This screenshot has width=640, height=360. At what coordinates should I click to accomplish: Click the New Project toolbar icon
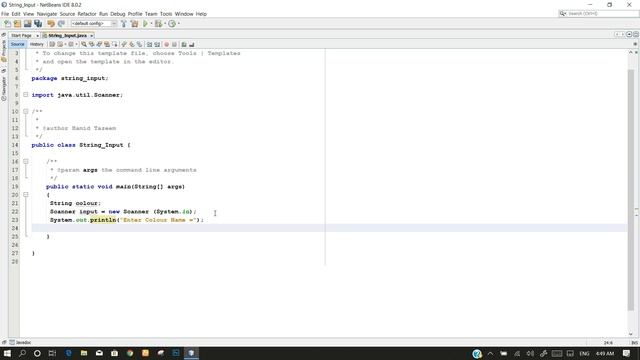(17, 24)
